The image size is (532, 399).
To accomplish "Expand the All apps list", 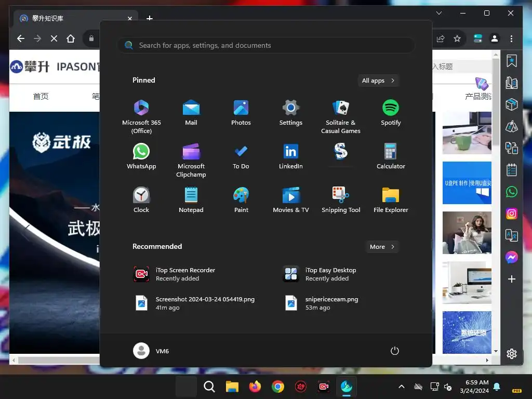I will point(378,81).
